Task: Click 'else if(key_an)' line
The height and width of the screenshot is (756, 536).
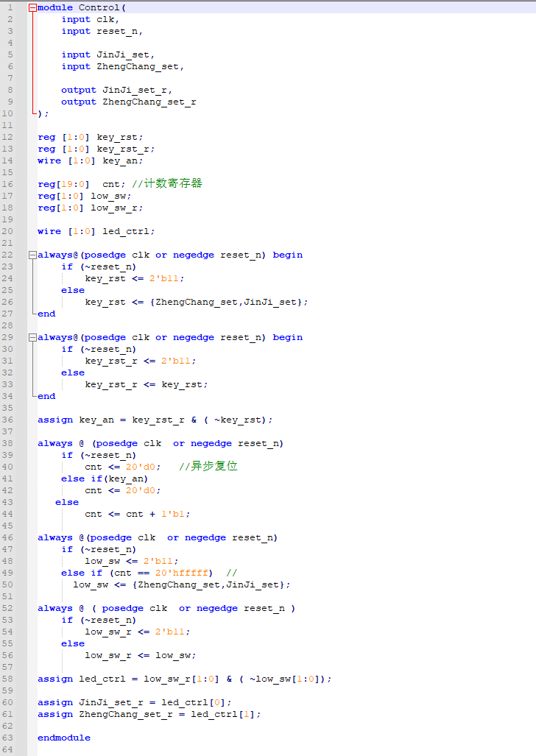Action: [105, 478]
